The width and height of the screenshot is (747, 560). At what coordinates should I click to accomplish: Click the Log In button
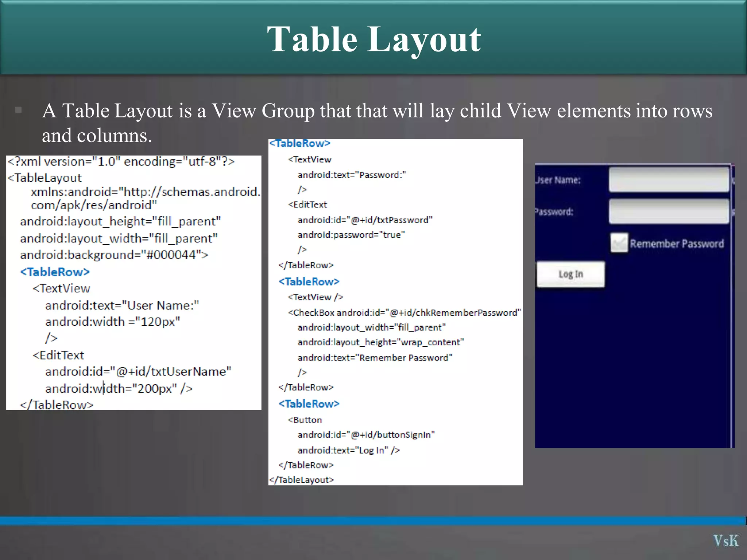click(x=570, y=274)
